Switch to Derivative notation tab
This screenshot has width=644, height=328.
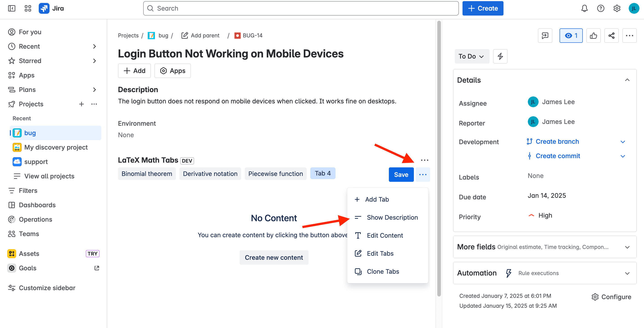(210, 174)
